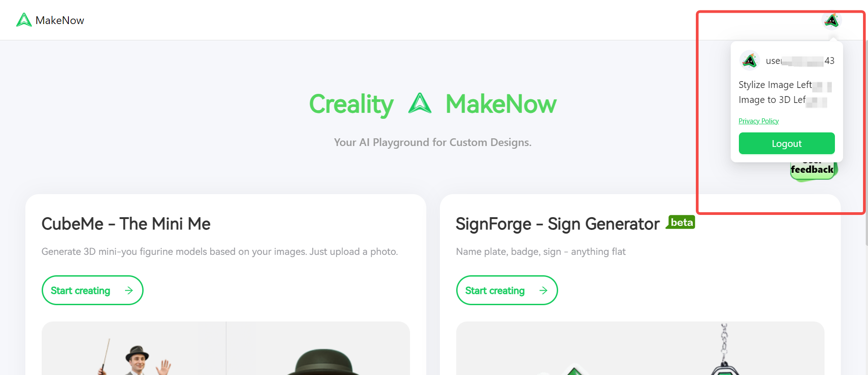Open the profile avatar in top-right corner
Screen dimensions: 868x375
tap(831, 20)
